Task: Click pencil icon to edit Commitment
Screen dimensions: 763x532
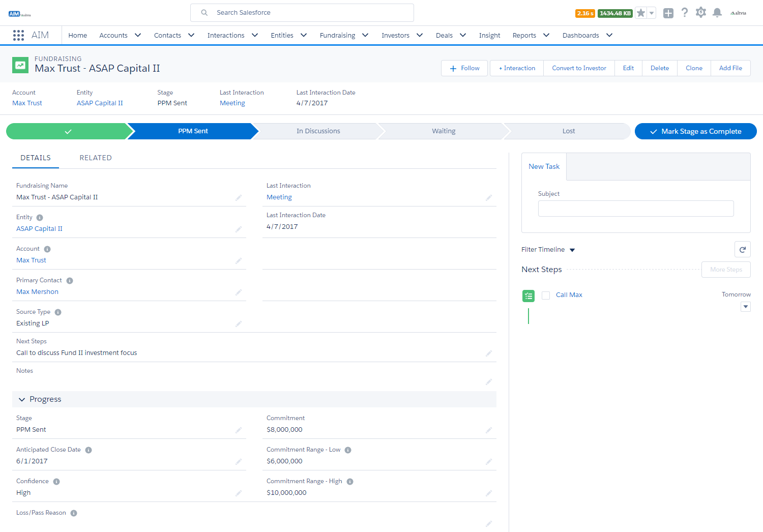Action: 488,430
